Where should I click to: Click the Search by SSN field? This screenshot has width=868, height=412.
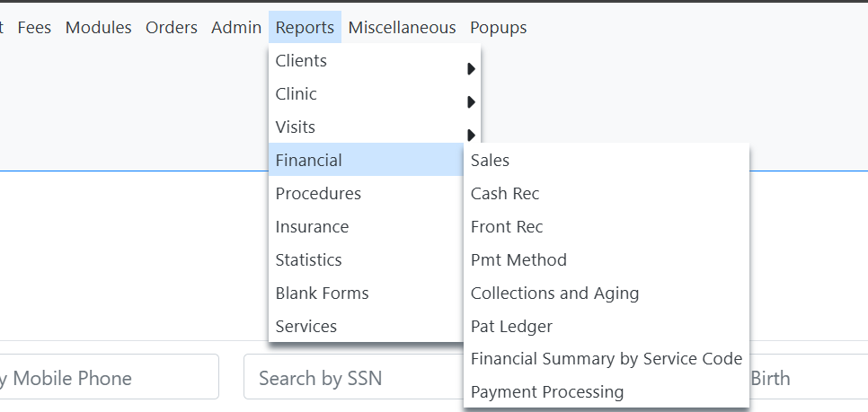pos(350,378)
